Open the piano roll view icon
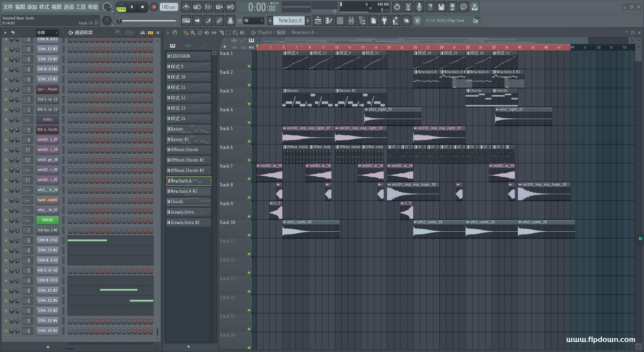This screenshot has height=352, width=644. (x=329, y=21)
